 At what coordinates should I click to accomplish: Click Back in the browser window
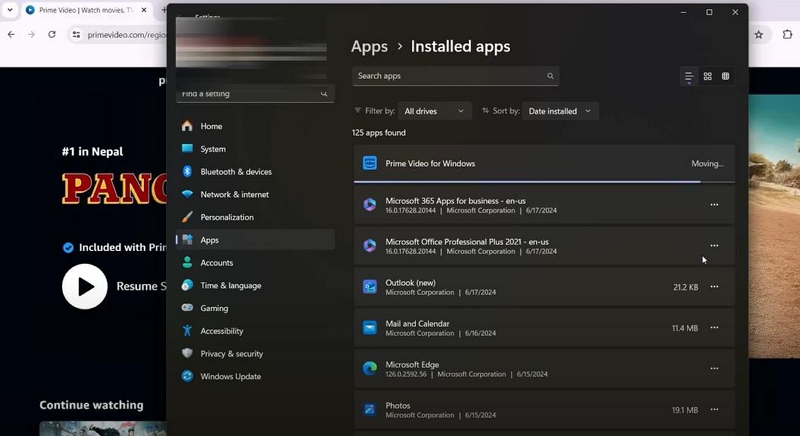point(11,34)
